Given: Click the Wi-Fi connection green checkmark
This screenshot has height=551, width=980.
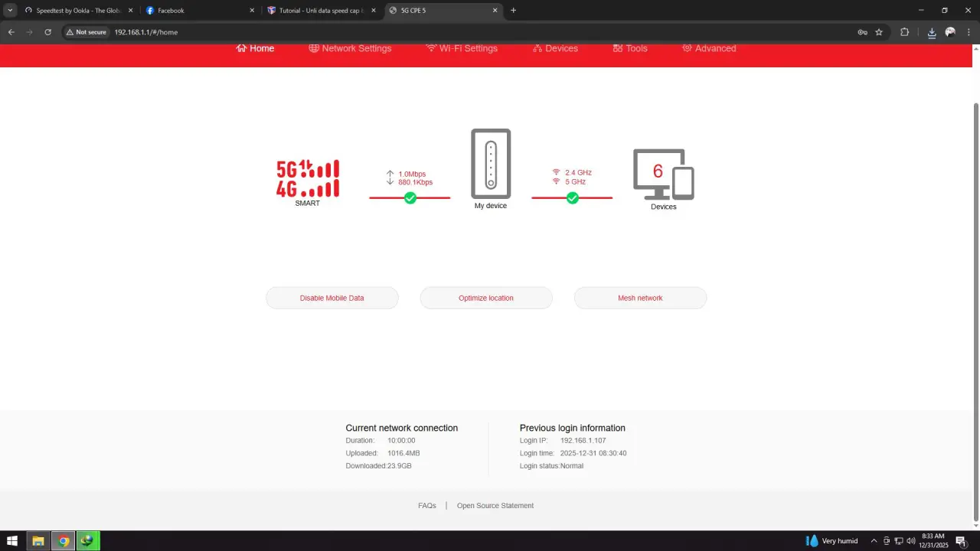Looking at the screenshot, I should click(x=573, y=197).
